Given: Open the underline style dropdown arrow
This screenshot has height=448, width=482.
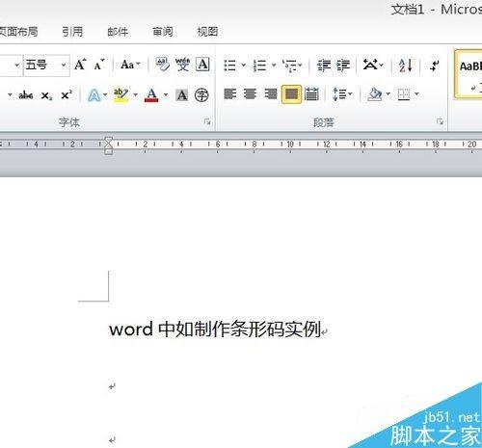Looking at the screenshot, I should coord(10,94).
